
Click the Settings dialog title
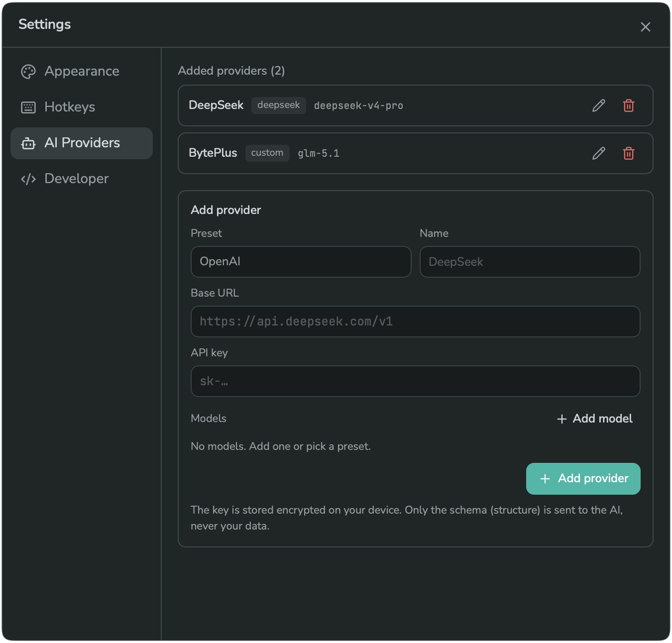pyautogui.click(x=45, y=24)
